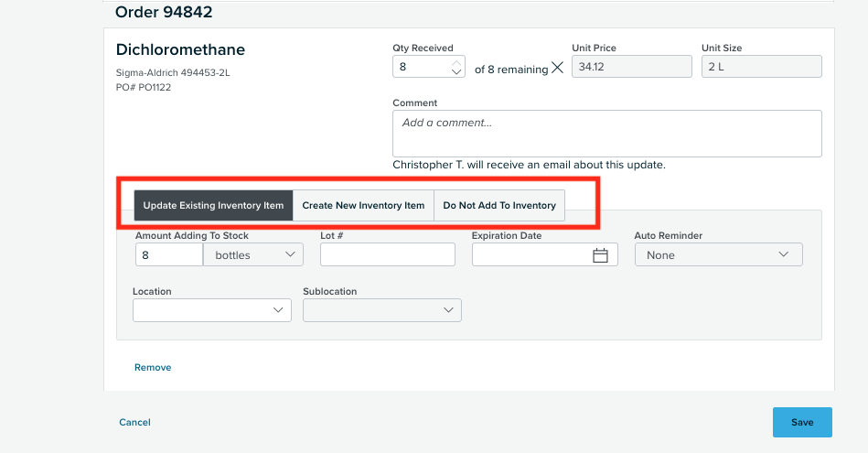Viewport: 868px width, 453px height.
Task: Expand the Sublocation dropdown
Action: pyautogui.click(x=382, y=310)
